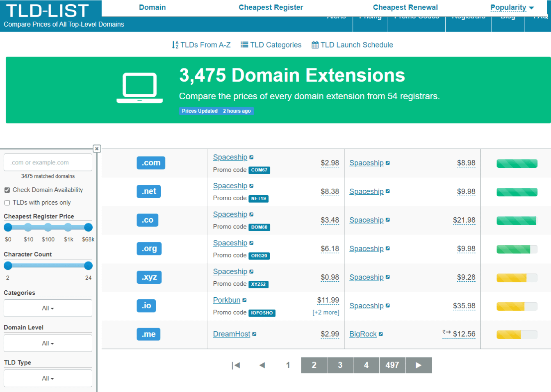The height and width of the screenshot is (392, 551).
Task: Sort by Popularity column header
Action: pyautogui.click(x=512, y=7)
